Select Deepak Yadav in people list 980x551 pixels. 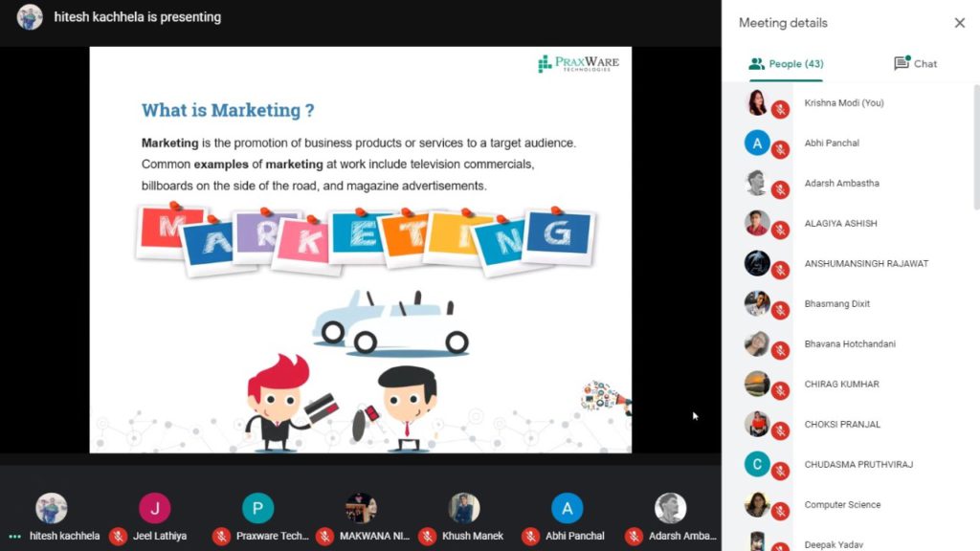[834, 544]
